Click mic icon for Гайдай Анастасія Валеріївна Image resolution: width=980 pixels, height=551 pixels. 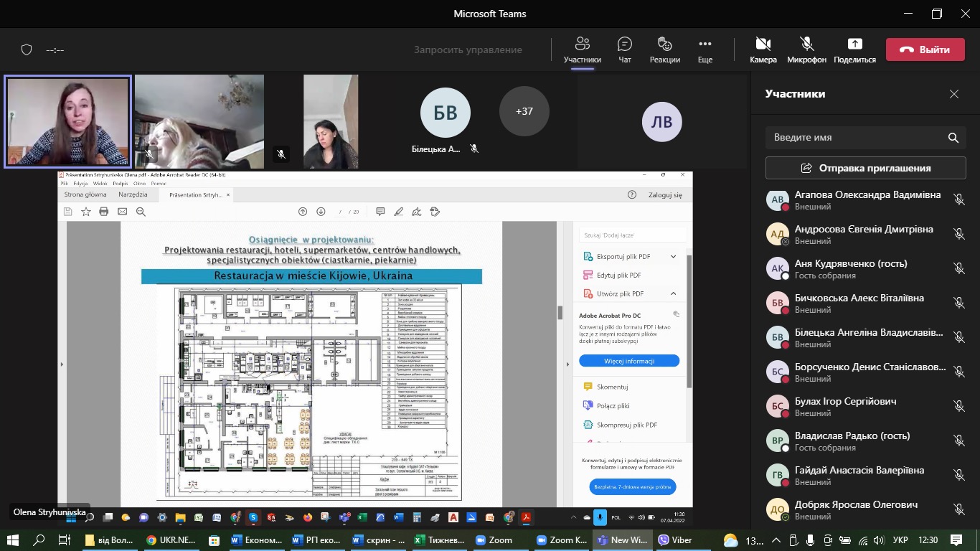pyautogui.click(x=958, y=475)
